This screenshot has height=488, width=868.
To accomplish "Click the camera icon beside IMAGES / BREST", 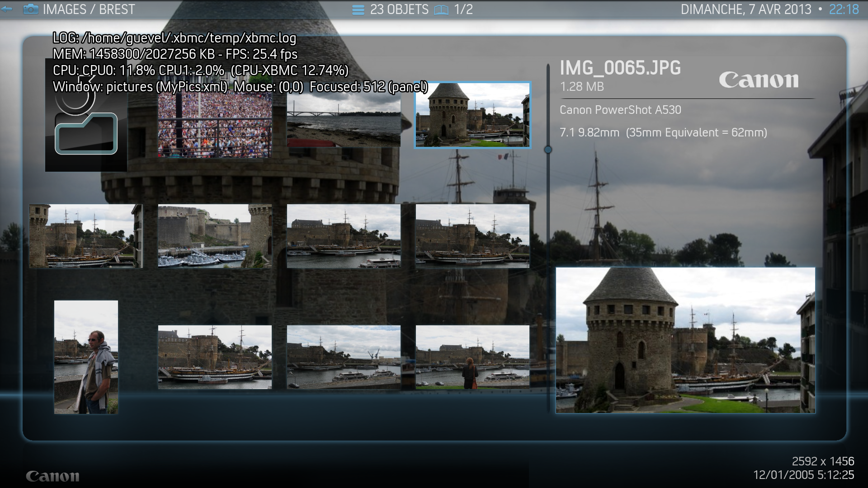I will (x=31, y=9).
